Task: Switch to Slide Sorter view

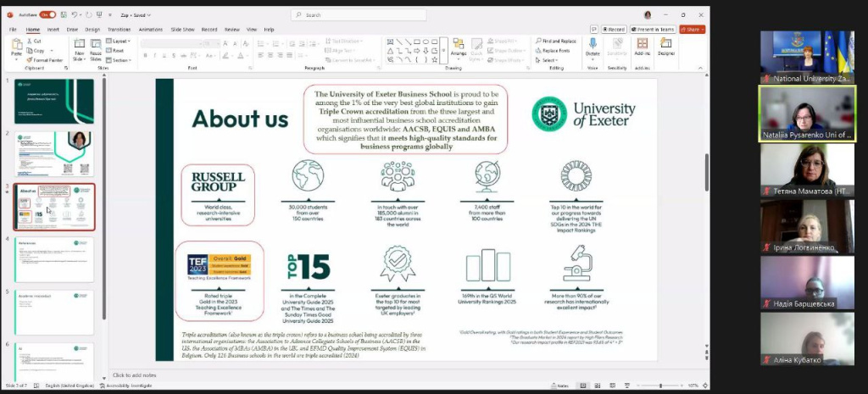Action: pos(598,386)
